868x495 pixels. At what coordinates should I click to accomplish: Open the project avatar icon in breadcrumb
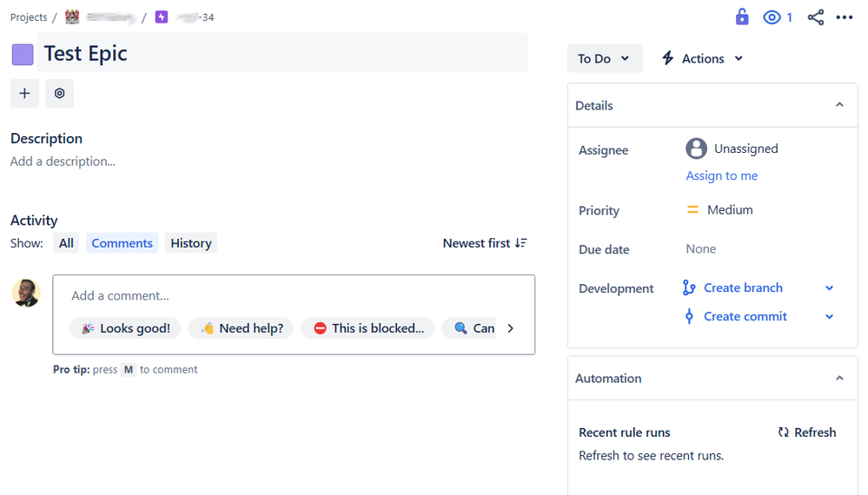(x=72, y=17)
